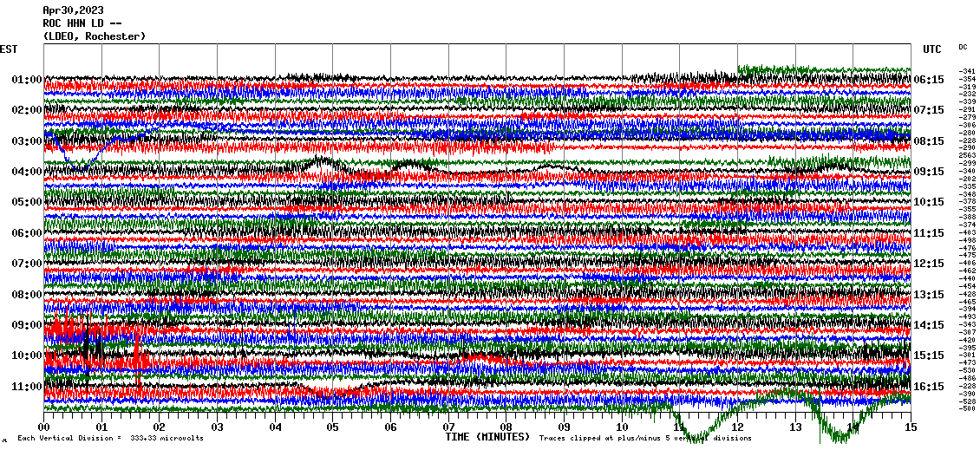Screen dimensions: 980x450
Task: Click the UTC column header
Action: (x=931, y=49)
